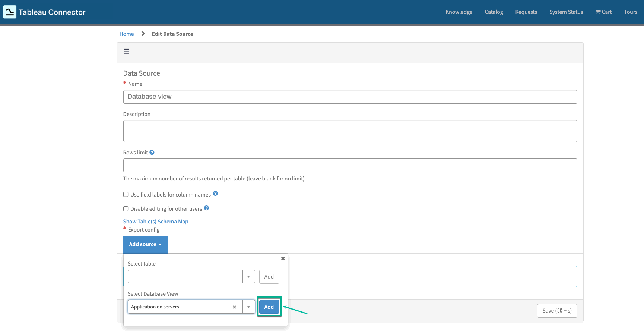Click Add next to Select Database View

269,307
